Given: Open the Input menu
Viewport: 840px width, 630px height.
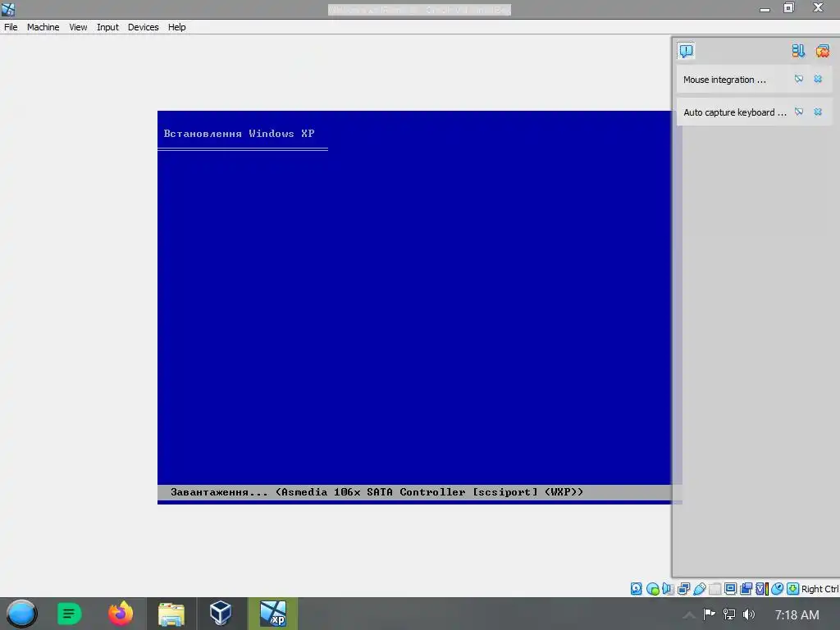Looking at the screenshot, I should 107,27.
